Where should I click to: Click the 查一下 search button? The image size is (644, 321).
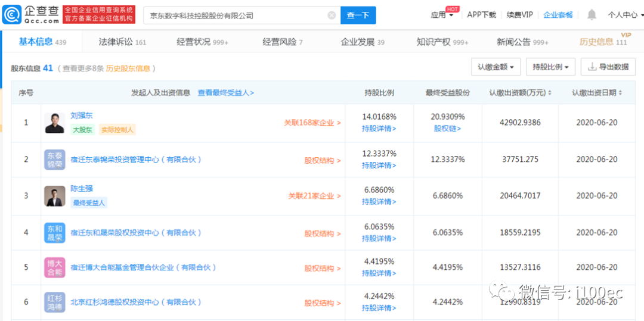click(358, 15)
